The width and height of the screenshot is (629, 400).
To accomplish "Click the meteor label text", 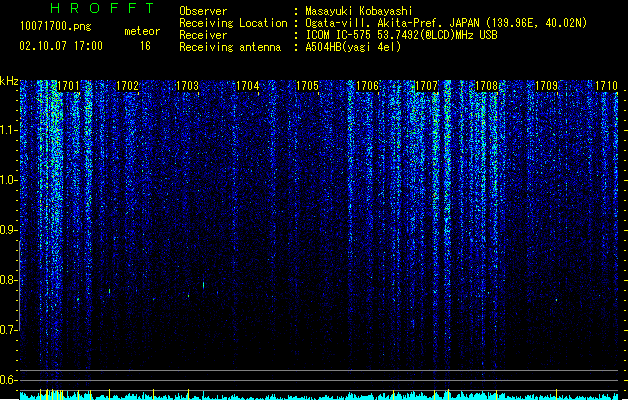I will pos(142,31).
